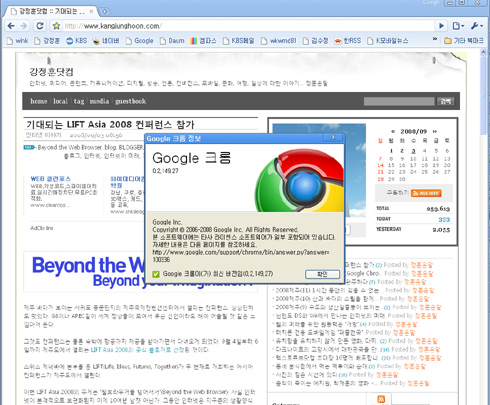
Task: Open the other bookmarks folder
Action: pos(464,41)
